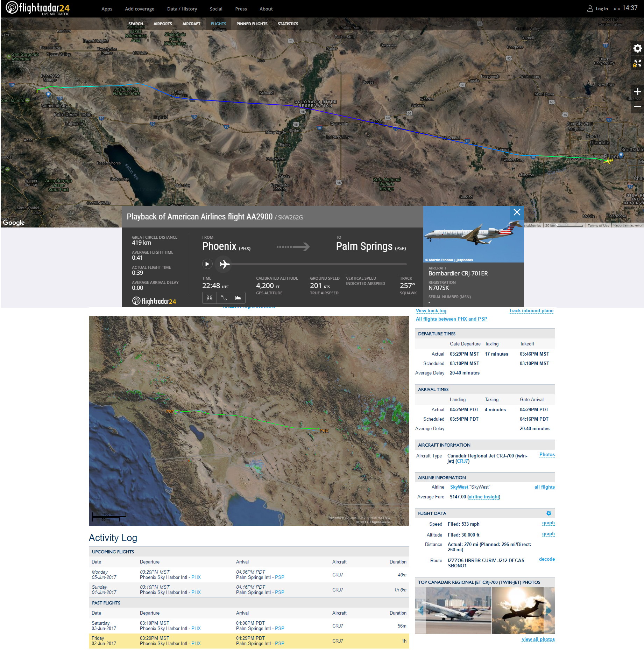Click Track inbound plane link
The image size is (644, 658).
pos(531,310)
